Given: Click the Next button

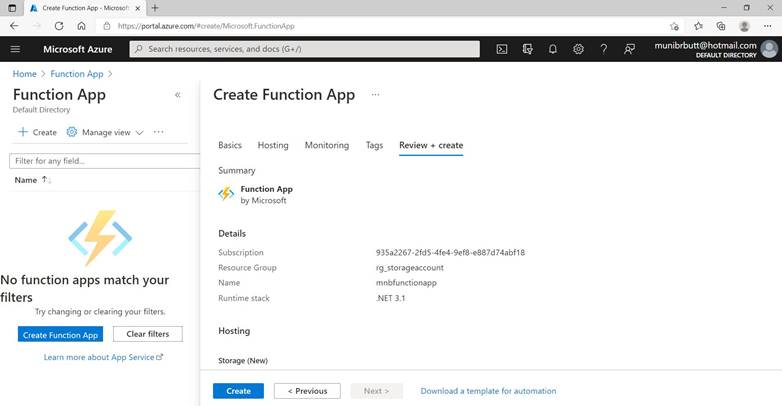Looking at the screenshot, I should click(x=376, y=391).
